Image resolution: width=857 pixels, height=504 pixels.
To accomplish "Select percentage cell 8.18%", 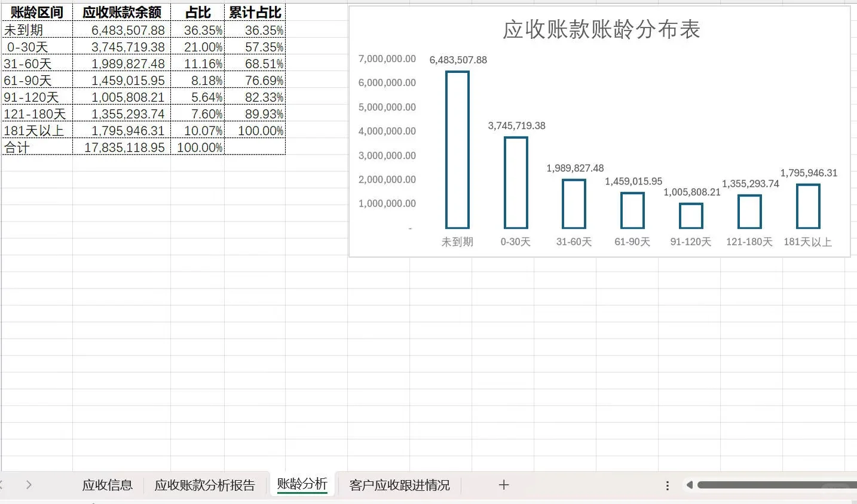I will click(x=198, y=80).
